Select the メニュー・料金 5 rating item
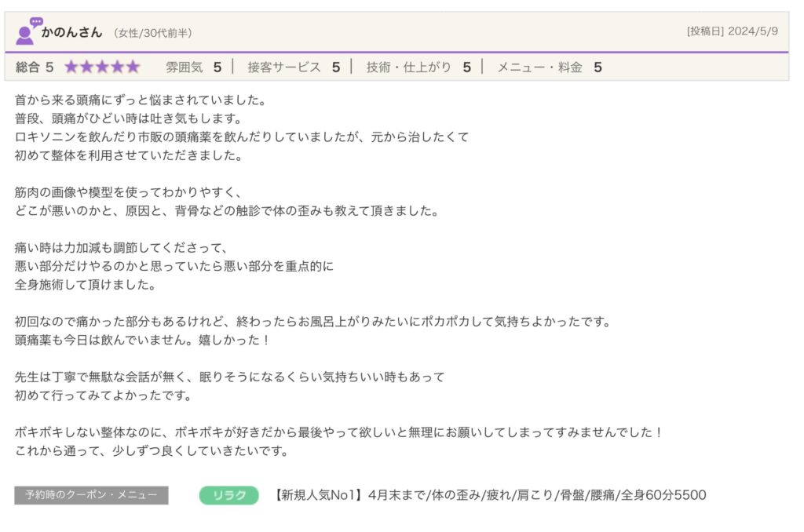 tap(549, 67)
